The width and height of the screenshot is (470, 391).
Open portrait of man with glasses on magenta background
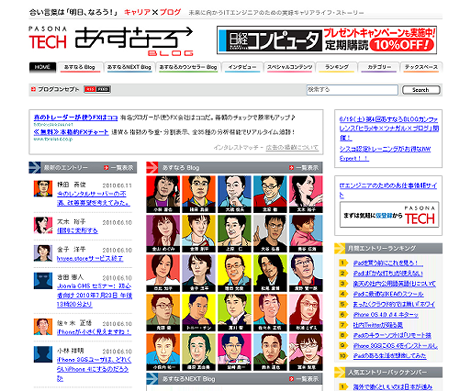pyautogui.click(x=234, y=352)
